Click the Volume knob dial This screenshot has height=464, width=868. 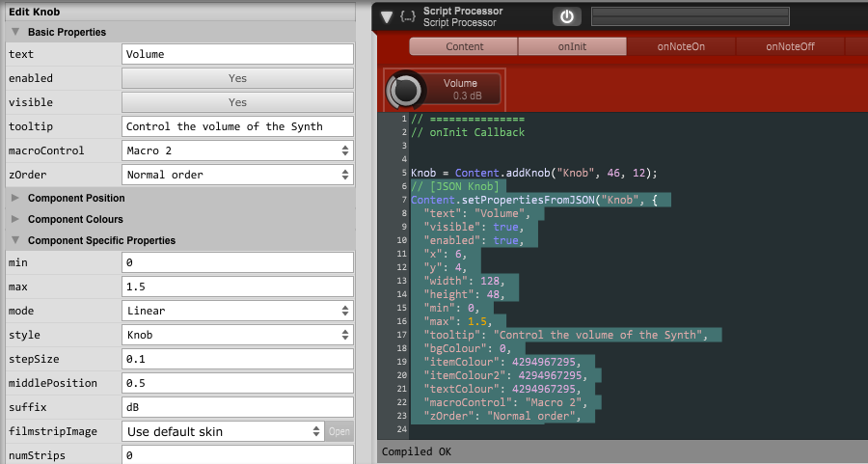[405, 90]
